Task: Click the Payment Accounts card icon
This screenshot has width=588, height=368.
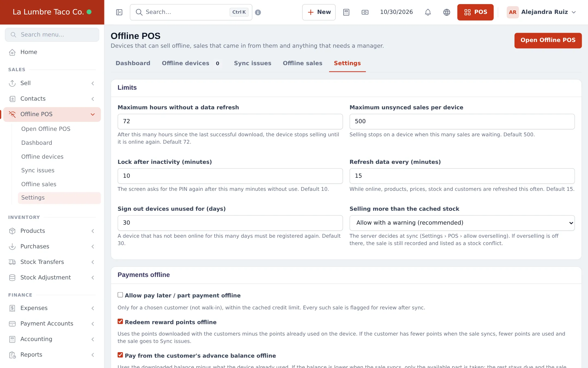Action: [x=12, y=324]
